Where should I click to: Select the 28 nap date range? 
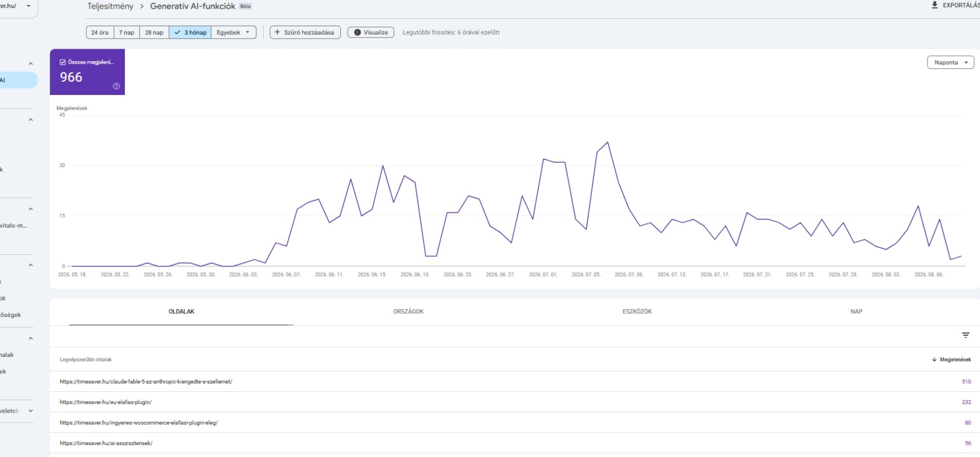pyautogui.click(x=154, y=32)
